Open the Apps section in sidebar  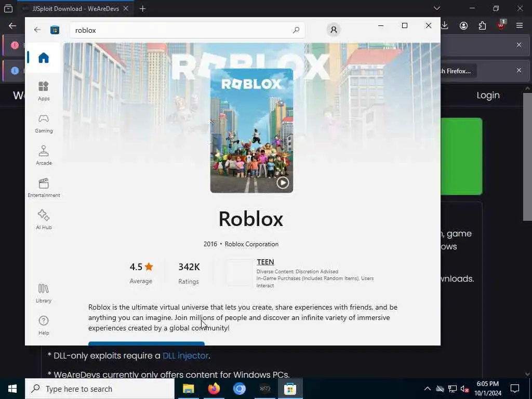44,91
